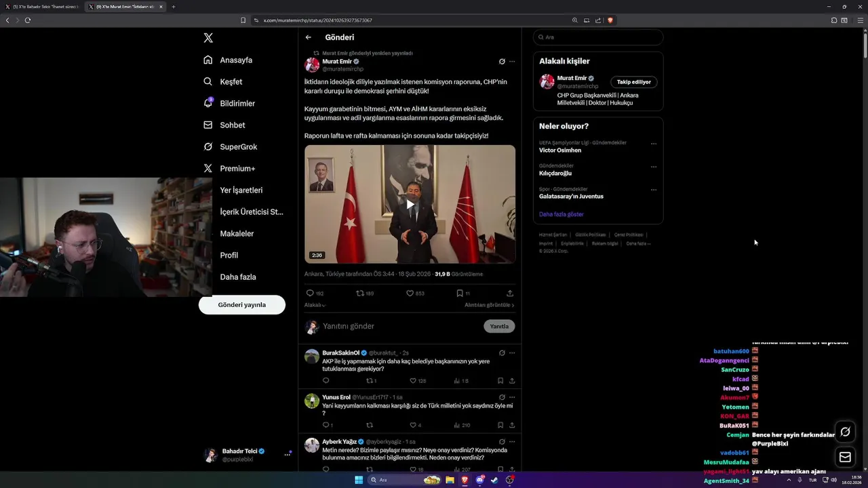868x488 pixels.
Task: Open the Alakalı sort dropdown
Action: click(315, 305)
